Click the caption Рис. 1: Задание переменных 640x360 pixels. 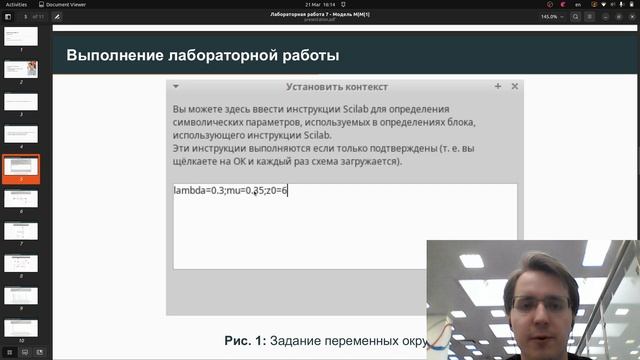tap(326, 340)
